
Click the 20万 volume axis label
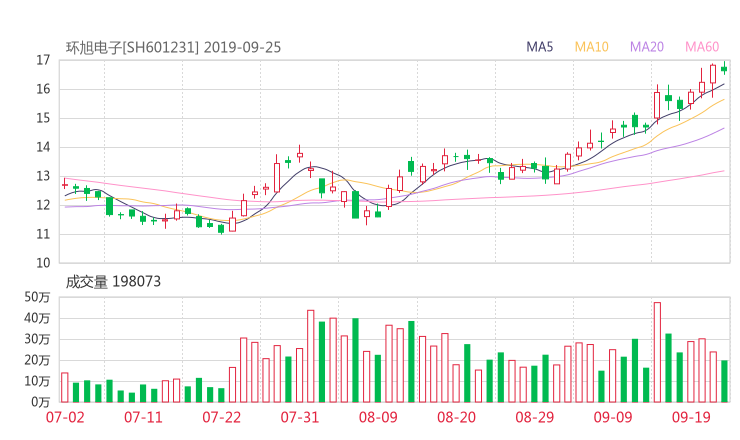[x=37, y=360]
